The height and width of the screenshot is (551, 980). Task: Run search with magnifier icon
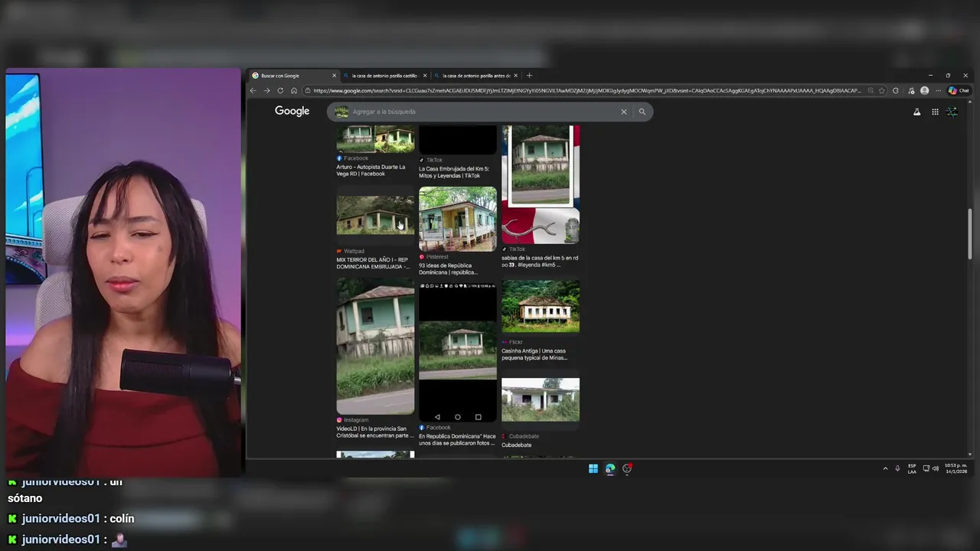click(x=642, y=112)
